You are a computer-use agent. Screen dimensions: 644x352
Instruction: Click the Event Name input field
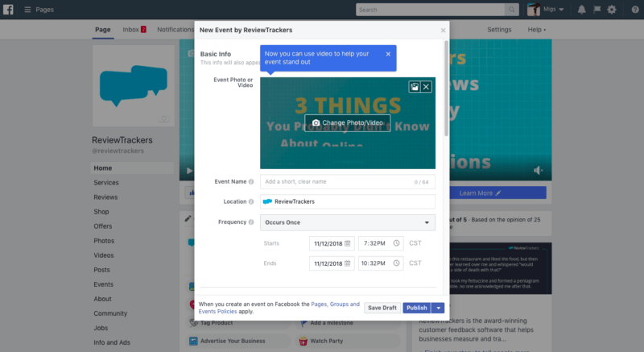pos(348,181)
